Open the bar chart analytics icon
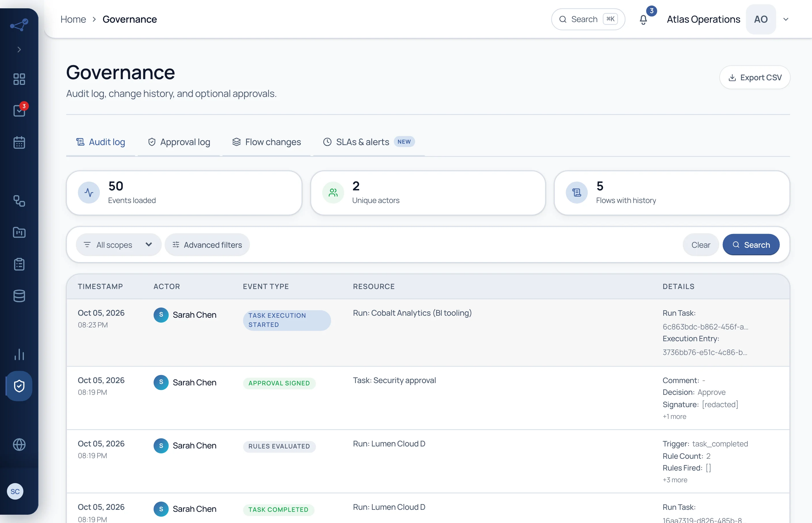 (x=19, y=354)
